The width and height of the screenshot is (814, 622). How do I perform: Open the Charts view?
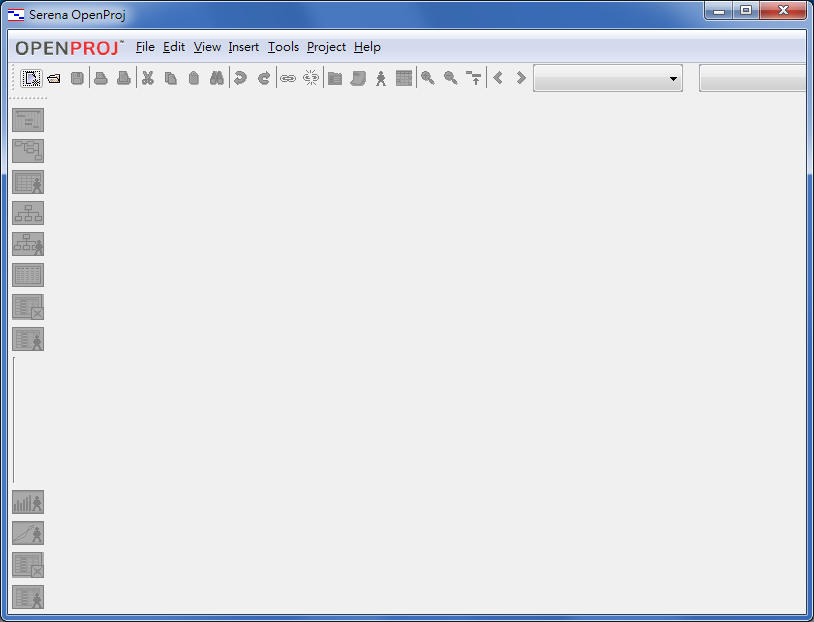click(27, 533)
